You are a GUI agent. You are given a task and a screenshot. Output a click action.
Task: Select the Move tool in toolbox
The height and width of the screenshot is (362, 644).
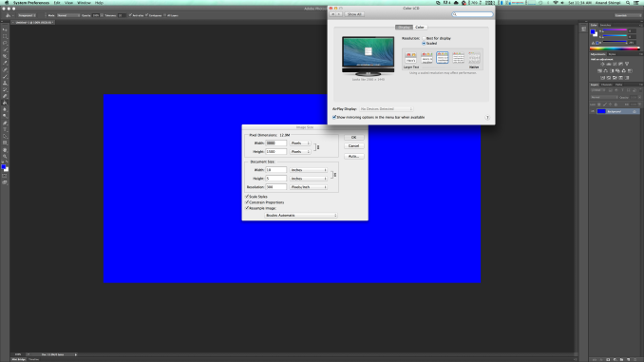point(5,29)
